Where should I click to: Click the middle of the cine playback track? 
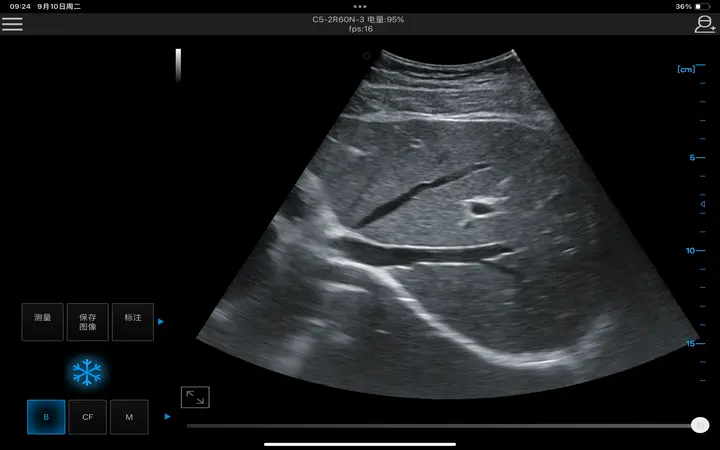pos(440,425)
